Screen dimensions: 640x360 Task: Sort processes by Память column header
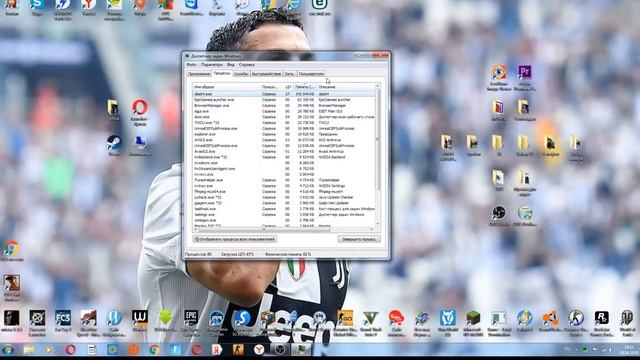click(x=305, y=87)
